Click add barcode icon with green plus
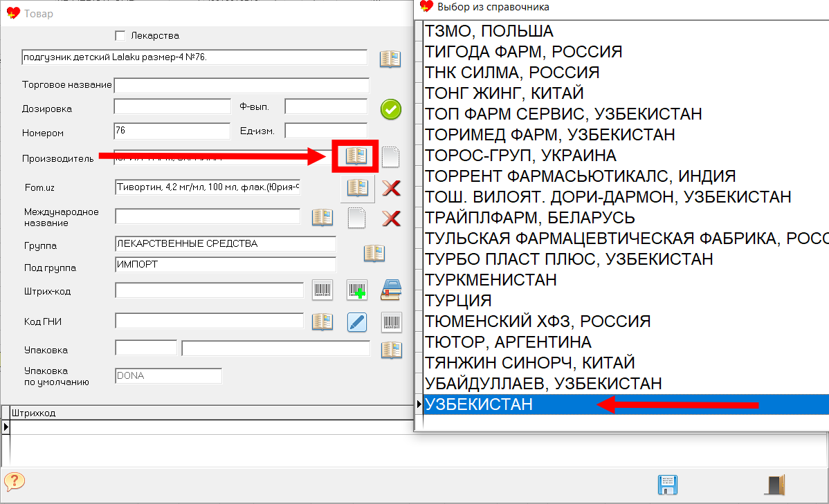The image size is (829, 504). [357, 290]
